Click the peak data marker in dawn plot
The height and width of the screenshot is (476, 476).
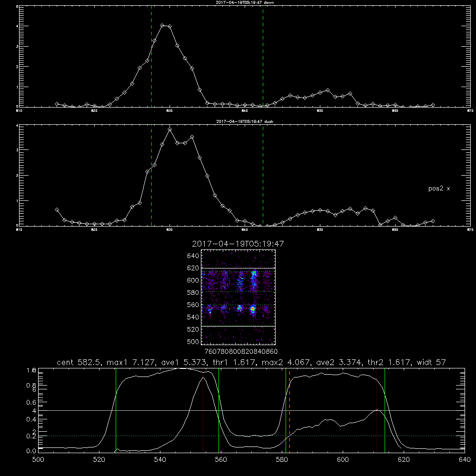pos(162,26)
